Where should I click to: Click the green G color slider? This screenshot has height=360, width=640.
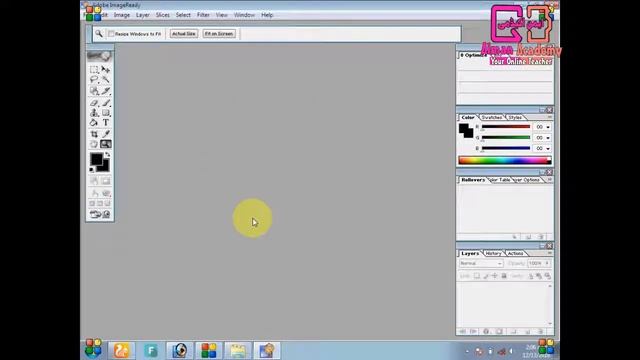coord(506,138)
